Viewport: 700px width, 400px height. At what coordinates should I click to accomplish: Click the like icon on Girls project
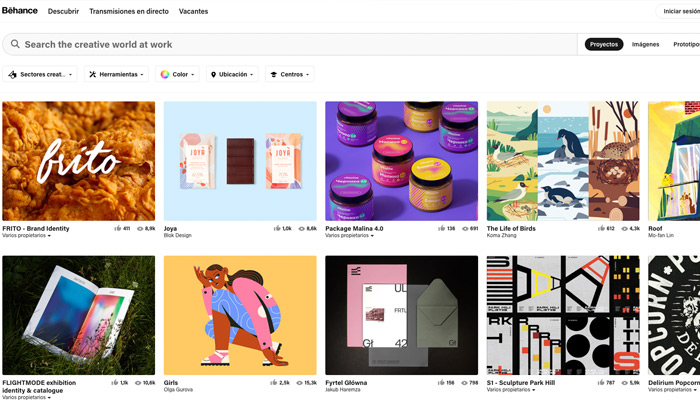pos(274,383)
